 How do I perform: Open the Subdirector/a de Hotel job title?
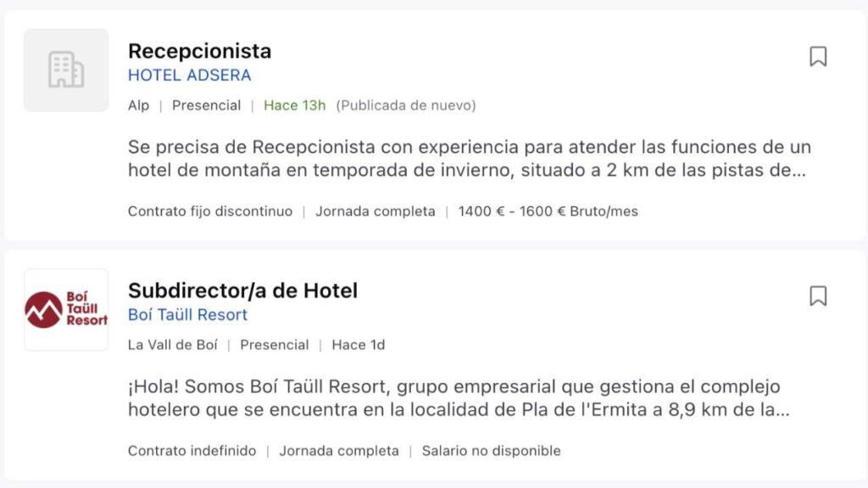pyautogui.click(x=243, y=290)
